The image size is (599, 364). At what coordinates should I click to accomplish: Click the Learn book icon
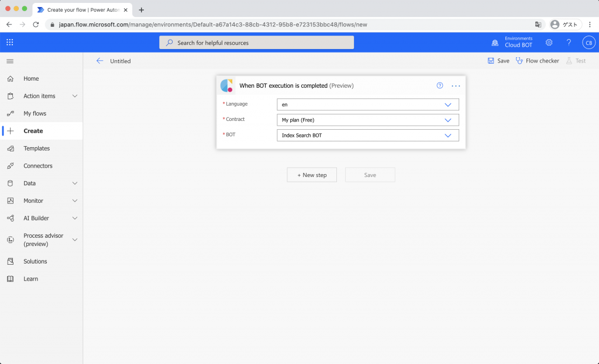point(11,279)
